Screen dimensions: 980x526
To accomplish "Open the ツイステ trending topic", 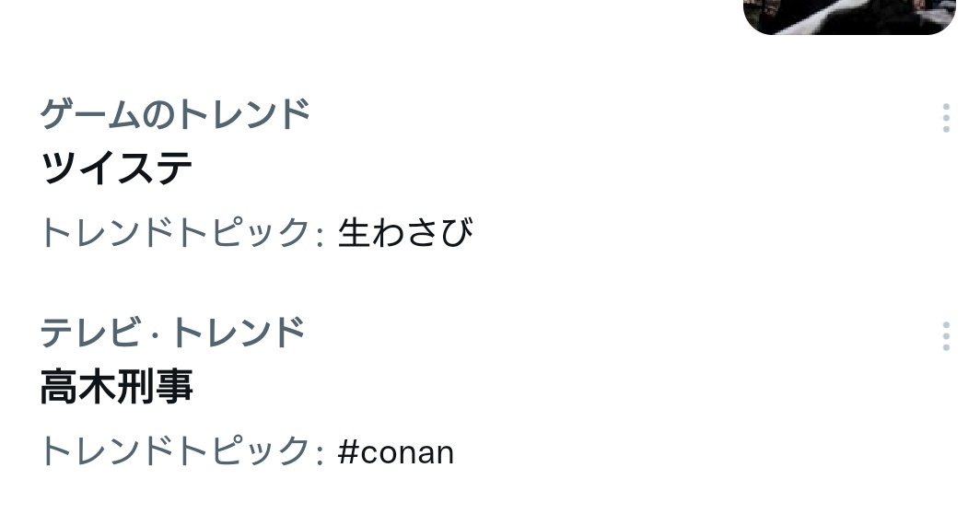I will tap(116, 168).
